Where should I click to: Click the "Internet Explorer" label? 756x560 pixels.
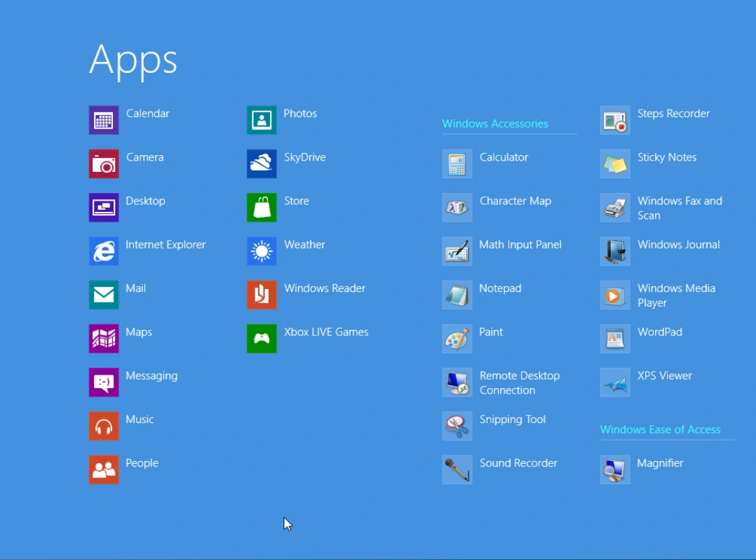point(166,244)
